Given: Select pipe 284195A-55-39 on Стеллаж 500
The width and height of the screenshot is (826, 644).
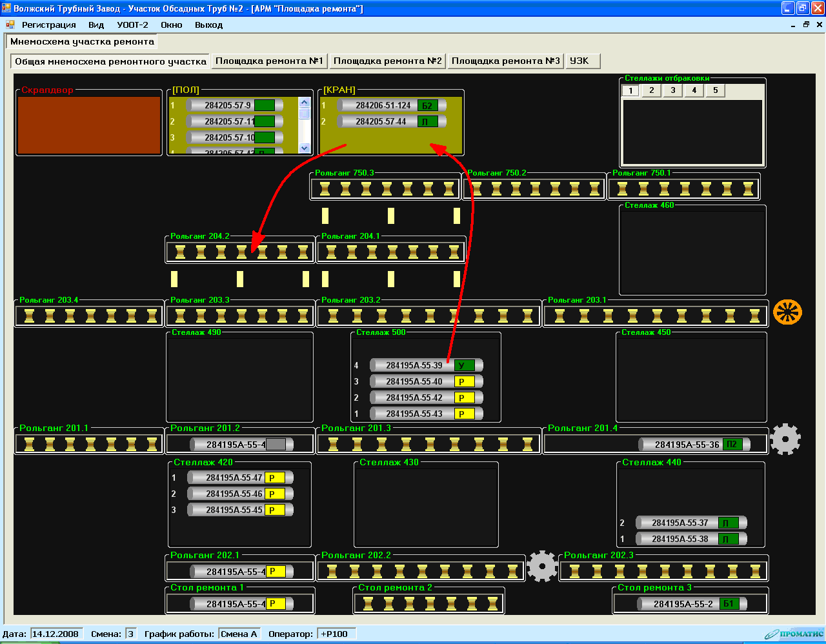Looking at the screenshot, I should tap(414, 365).
